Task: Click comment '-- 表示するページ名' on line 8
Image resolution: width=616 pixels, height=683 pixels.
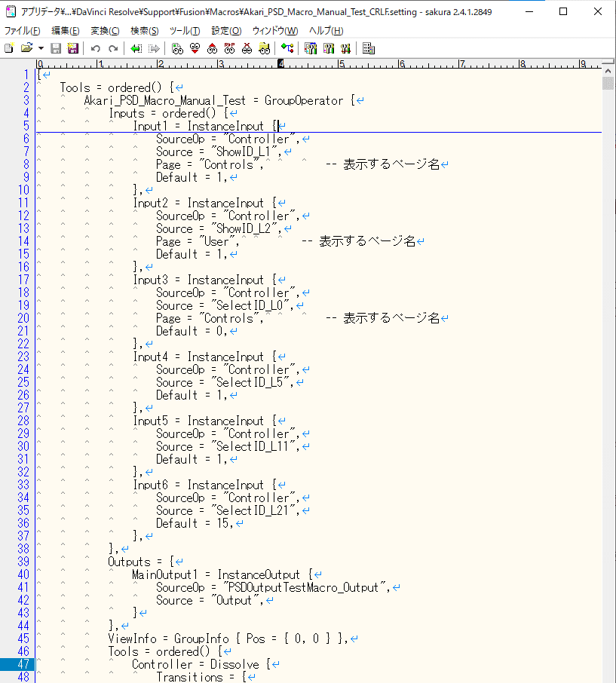Action: point(383,164)
